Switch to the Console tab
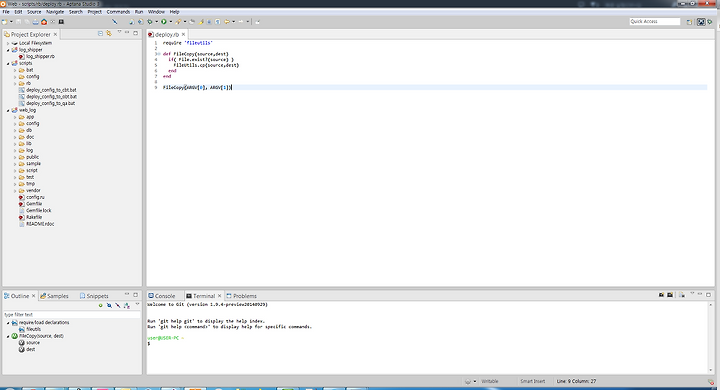 click(162, 296)
